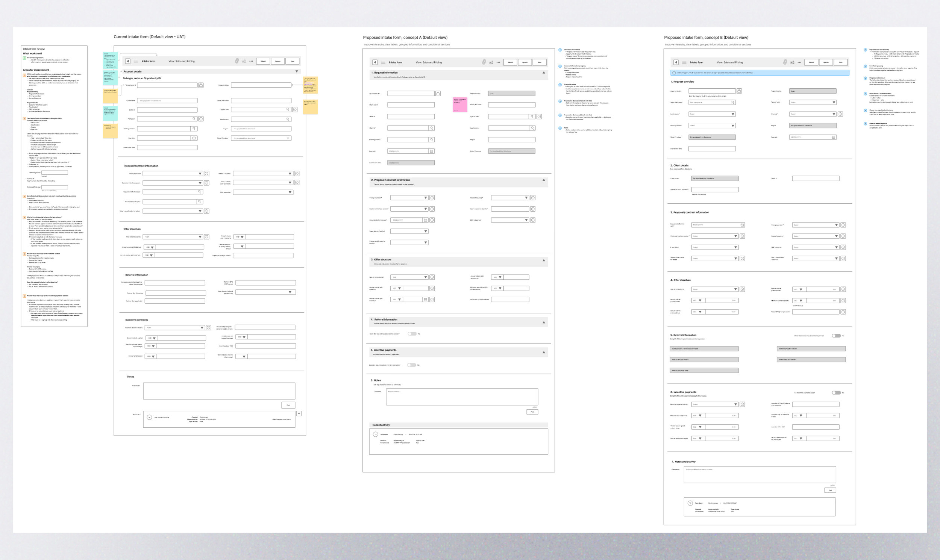Click search icon in concept A Lead source field
Viewport: 940px width, 560px height.
(x=532, y=128)
